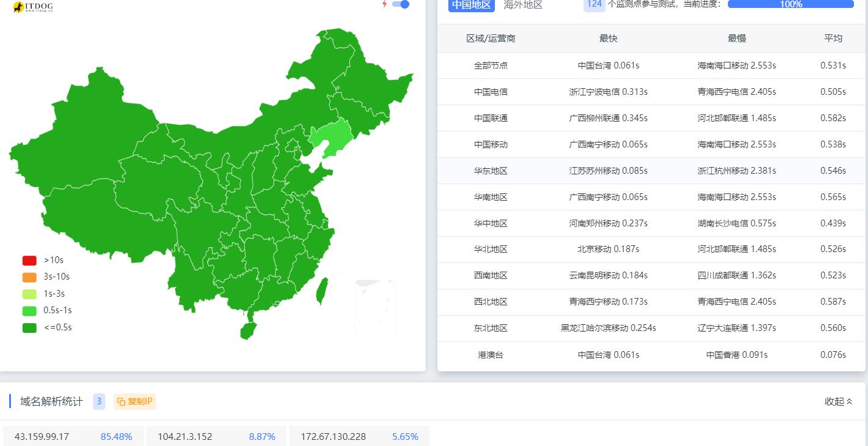The height and width of the screenshot is (446, 868).
Task: Click the 0.531s average for all nodes
Action: click(833, 65)
